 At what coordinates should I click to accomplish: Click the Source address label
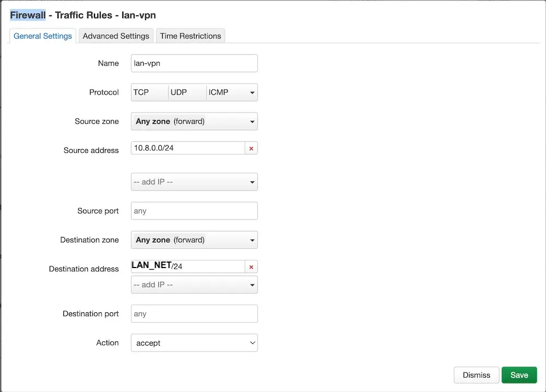coord(91,150)
